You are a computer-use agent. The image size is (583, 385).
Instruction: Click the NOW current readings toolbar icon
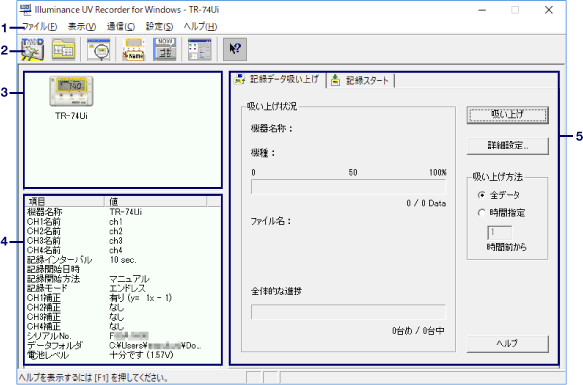tap(165, 49)
